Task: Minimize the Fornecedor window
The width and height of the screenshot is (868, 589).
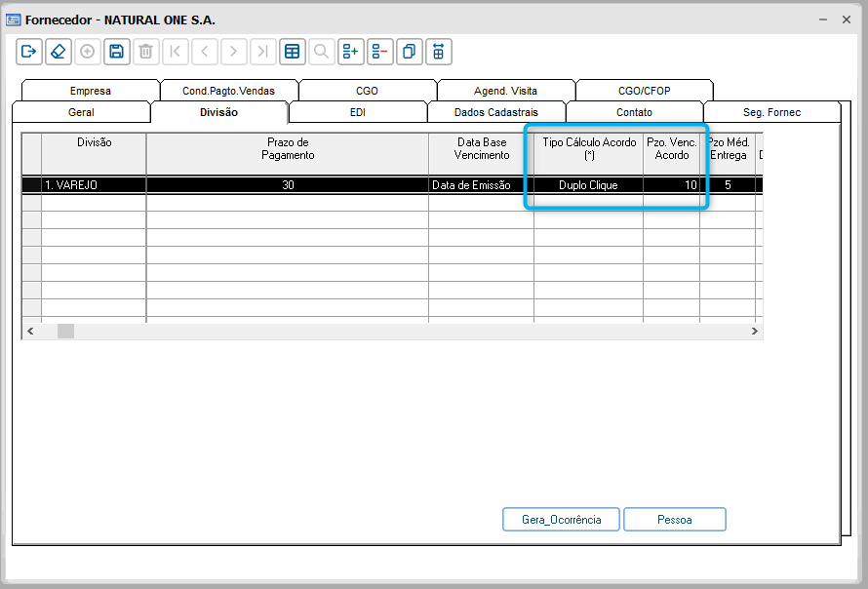Action: click(x=823, y=20)
